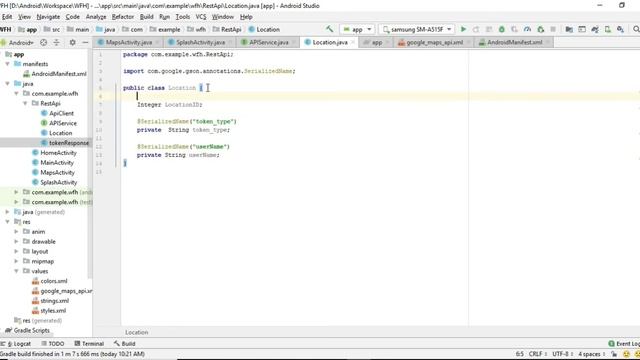Click the Search Everywhere magnifier icon
This screenshot has height=360, width=640.
[636, 29]
